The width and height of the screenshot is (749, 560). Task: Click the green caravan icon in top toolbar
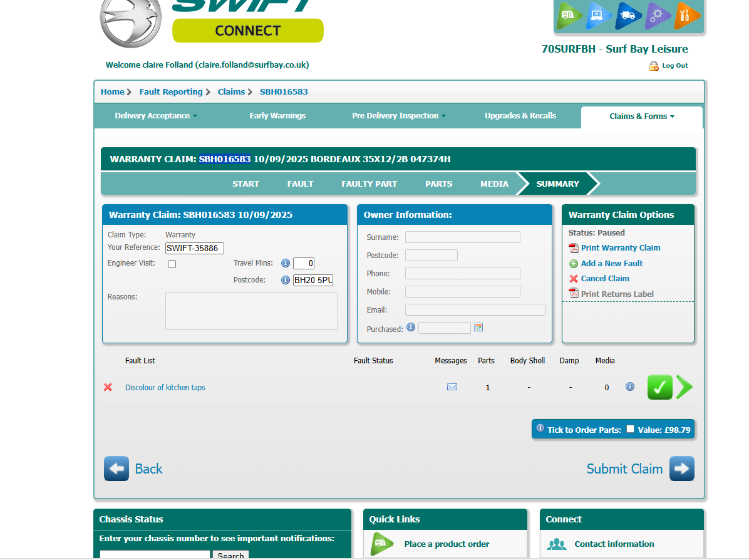569,15
